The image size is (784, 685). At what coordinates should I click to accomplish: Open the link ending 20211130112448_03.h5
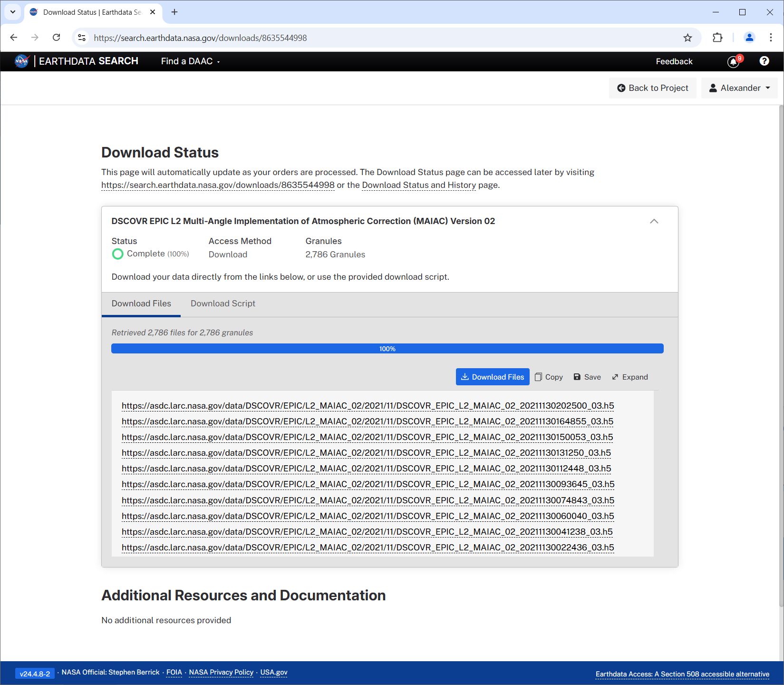point(366,469)
